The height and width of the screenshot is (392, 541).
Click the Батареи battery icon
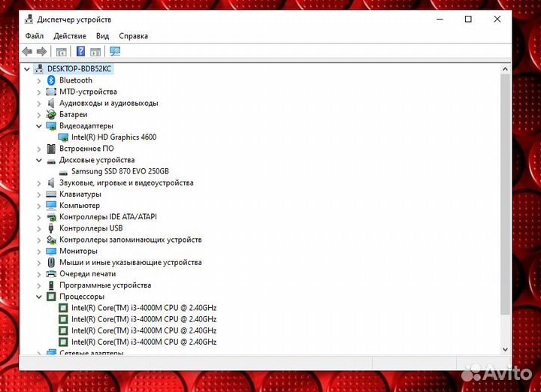(x=51, y=114)
